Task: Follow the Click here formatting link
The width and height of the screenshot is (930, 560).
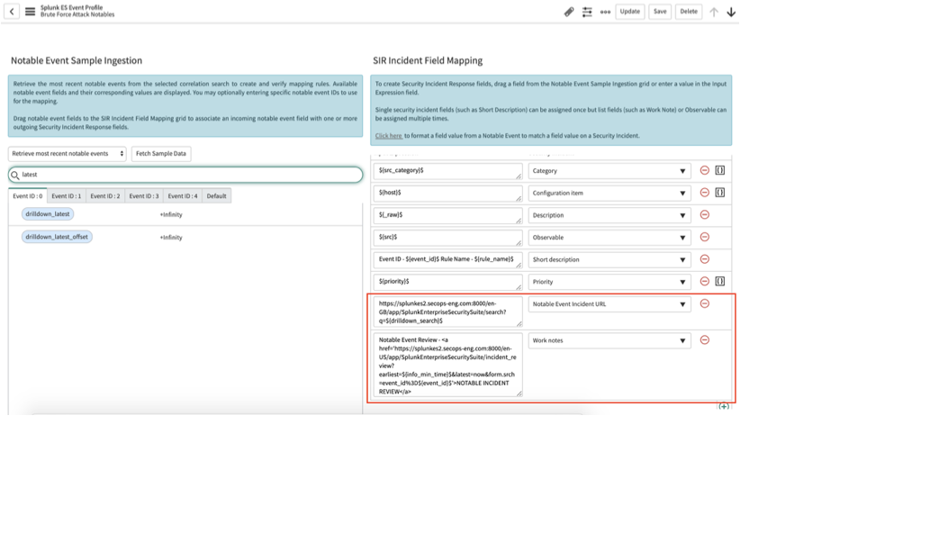Action: click(x=389, y=136)
